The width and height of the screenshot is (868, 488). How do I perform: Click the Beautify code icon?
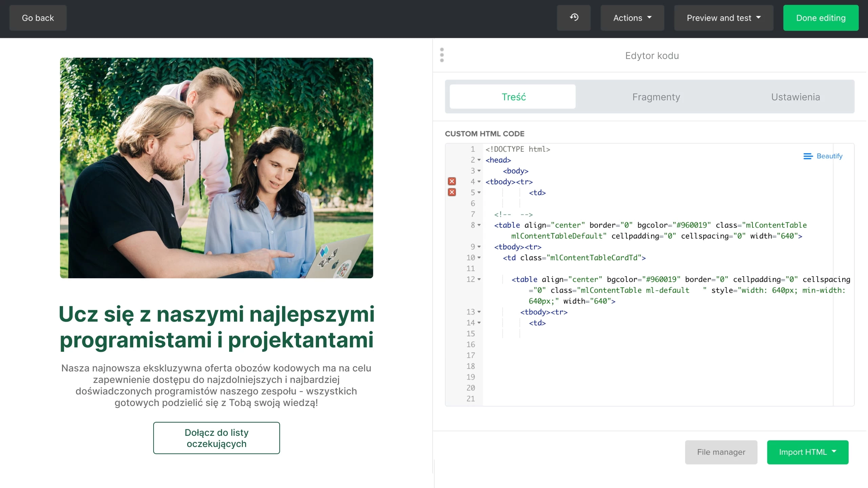point(808,156)
